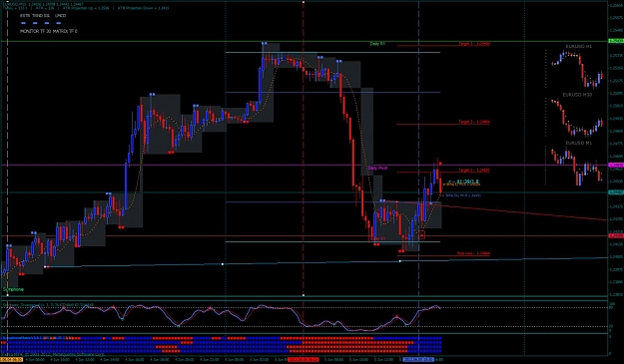
Task: Click the MONITOR TF 30 MATRIX TF 0 text
Action: pos(49,31)
